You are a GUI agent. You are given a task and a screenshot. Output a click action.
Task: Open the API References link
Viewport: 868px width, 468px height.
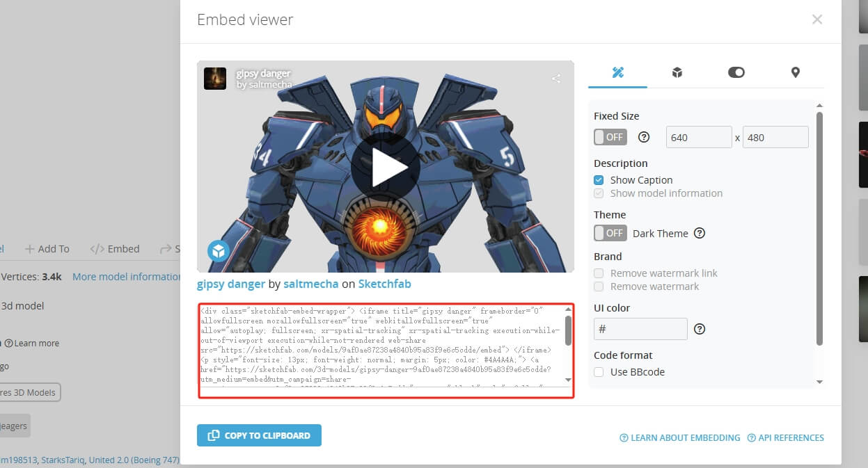(x=785, y=438)
